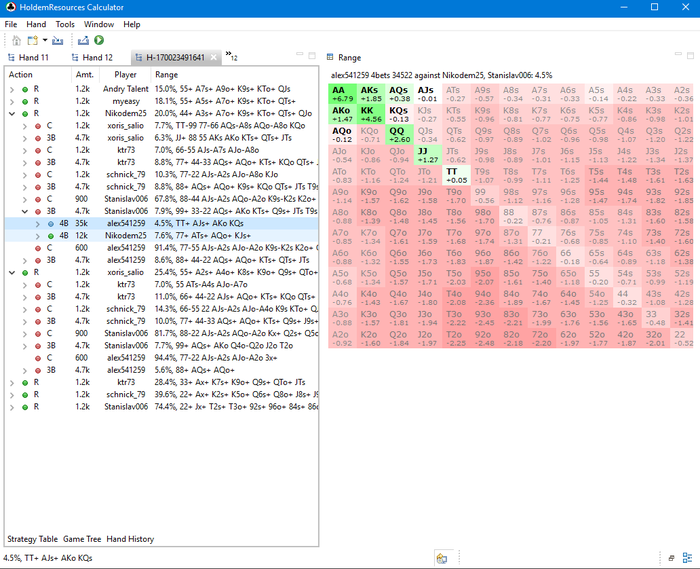Click the export arrow toolbar icon
Image resolution: width=700 pixels, height=569 pixels.
(83, 41)
